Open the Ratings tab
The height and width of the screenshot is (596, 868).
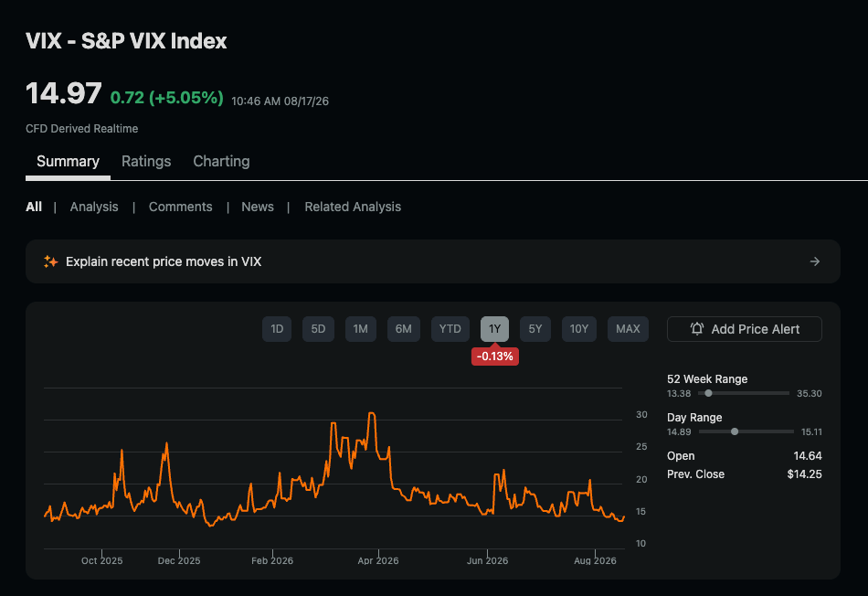point(146,161)
